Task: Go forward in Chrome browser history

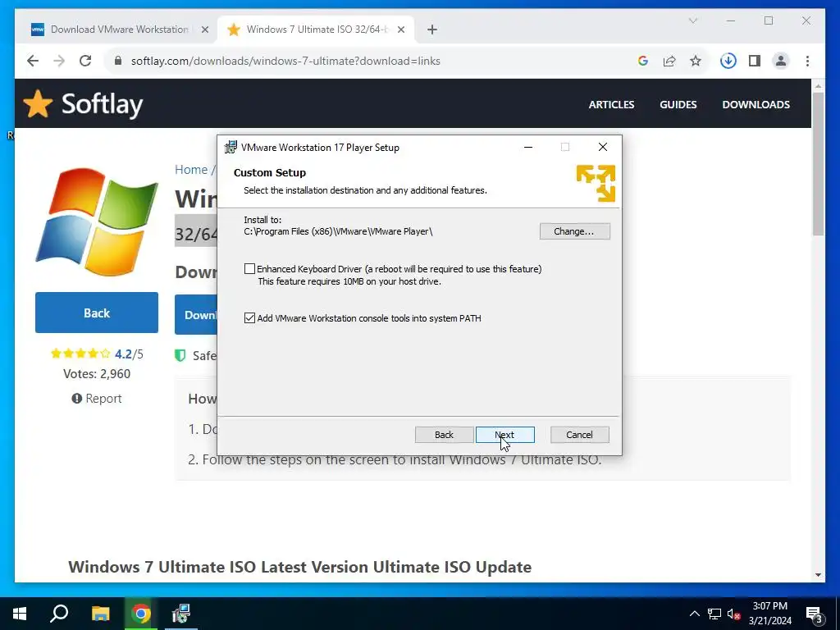Action: pyautogui.click(x=59, y=61)
